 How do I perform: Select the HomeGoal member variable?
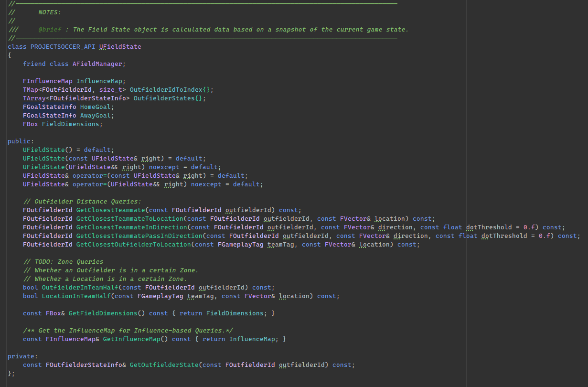95,107
